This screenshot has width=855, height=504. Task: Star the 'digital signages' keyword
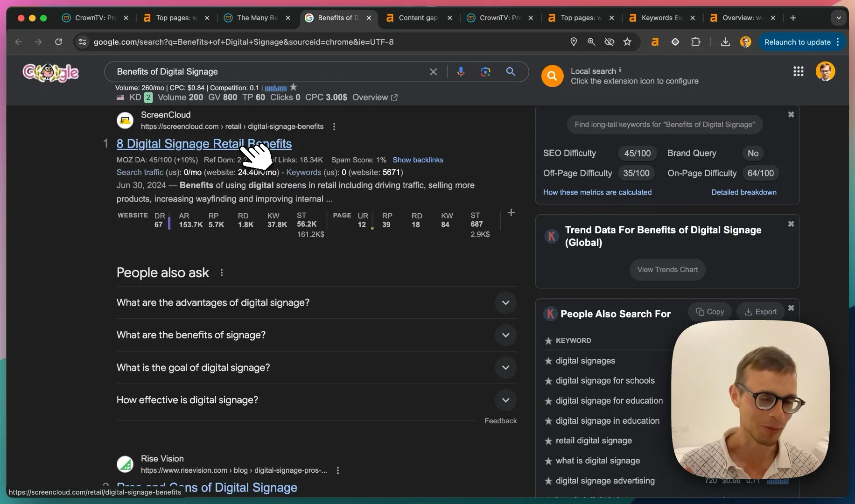coord(548,361)
